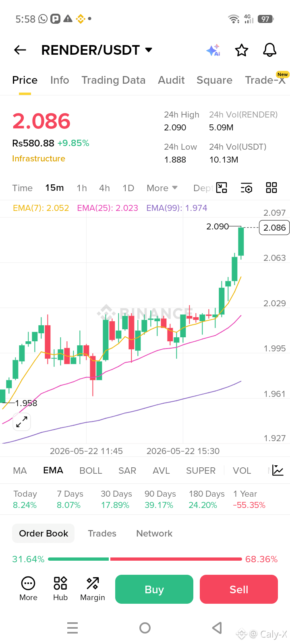Switch to the Trades tab

point(102,533)
